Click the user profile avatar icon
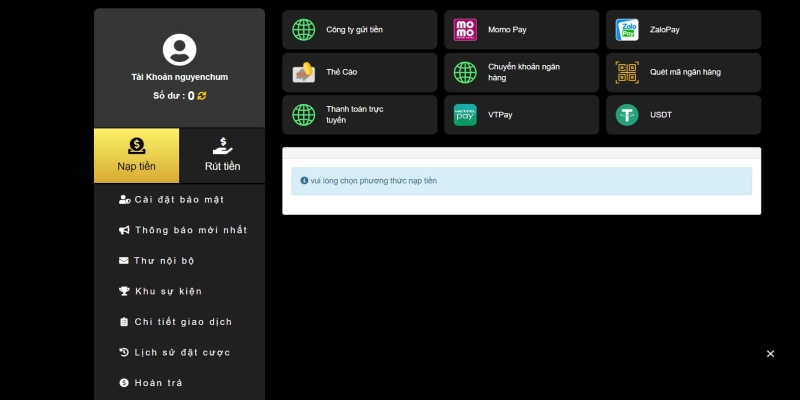This screenshot has width=800, height=400. 179,49
